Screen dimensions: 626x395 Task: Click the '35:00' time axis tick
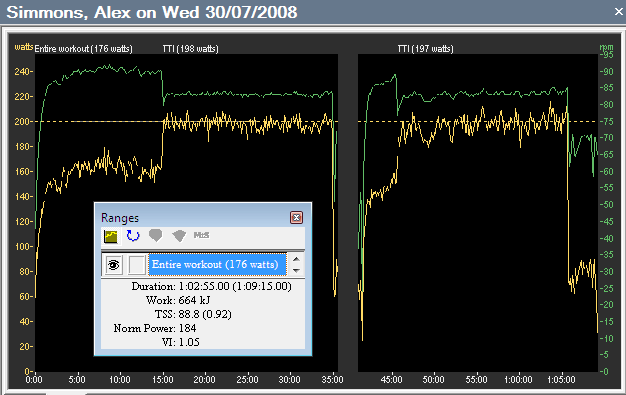point(332,379)
